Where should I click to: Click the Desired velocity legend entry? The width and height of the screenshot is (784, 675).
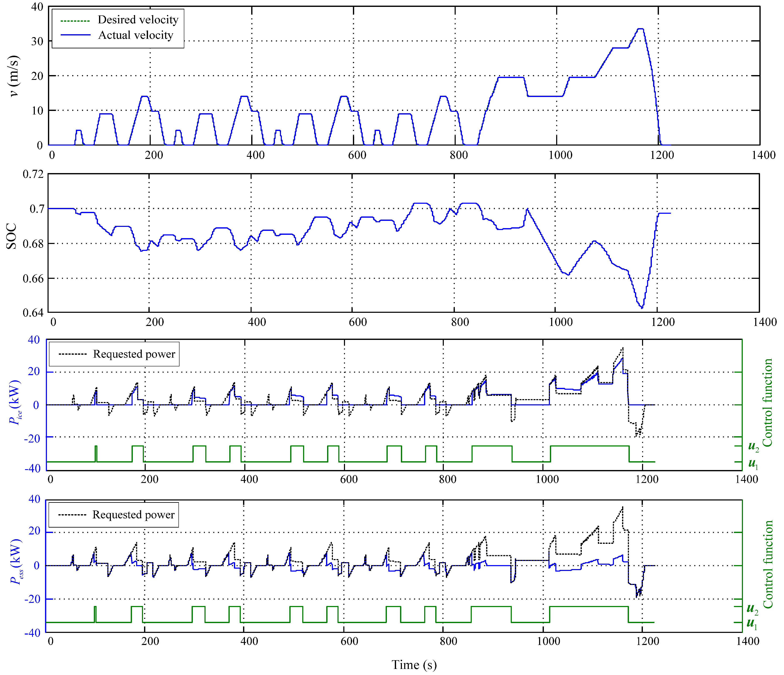point(138,20)
